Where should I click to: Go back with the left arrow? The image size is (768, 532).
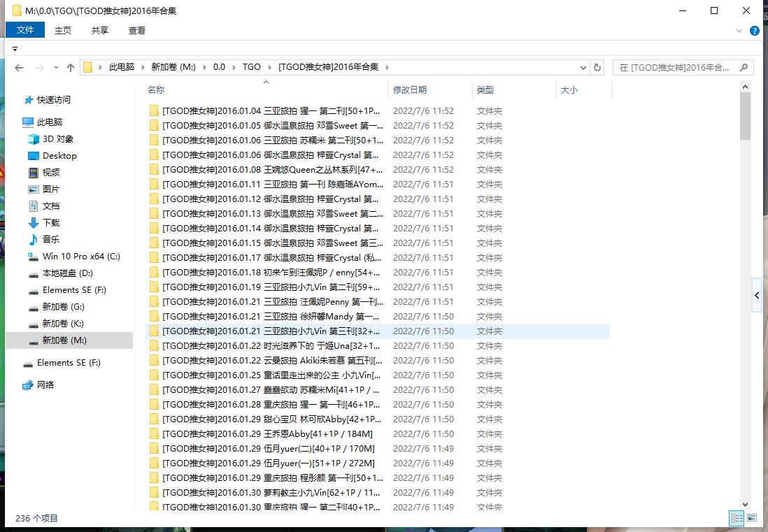tap(19, 68)
